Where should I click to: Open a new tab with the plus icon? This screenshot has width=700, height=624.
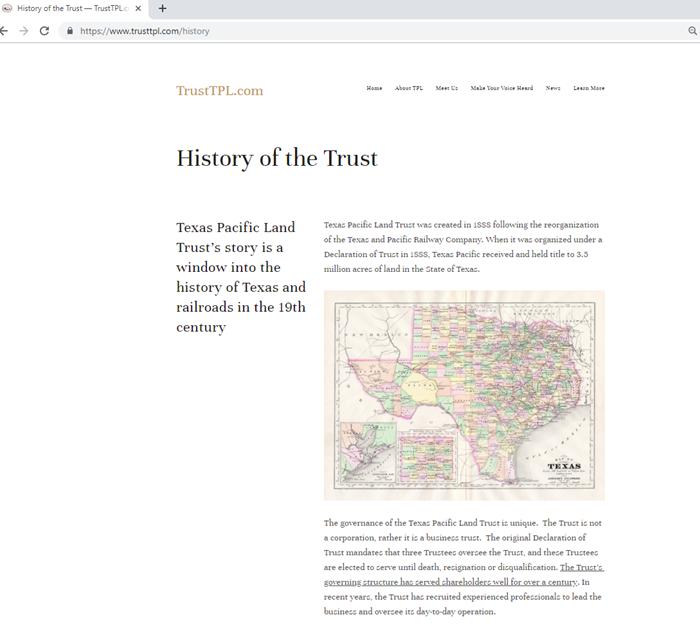click(x=163, y=8)
